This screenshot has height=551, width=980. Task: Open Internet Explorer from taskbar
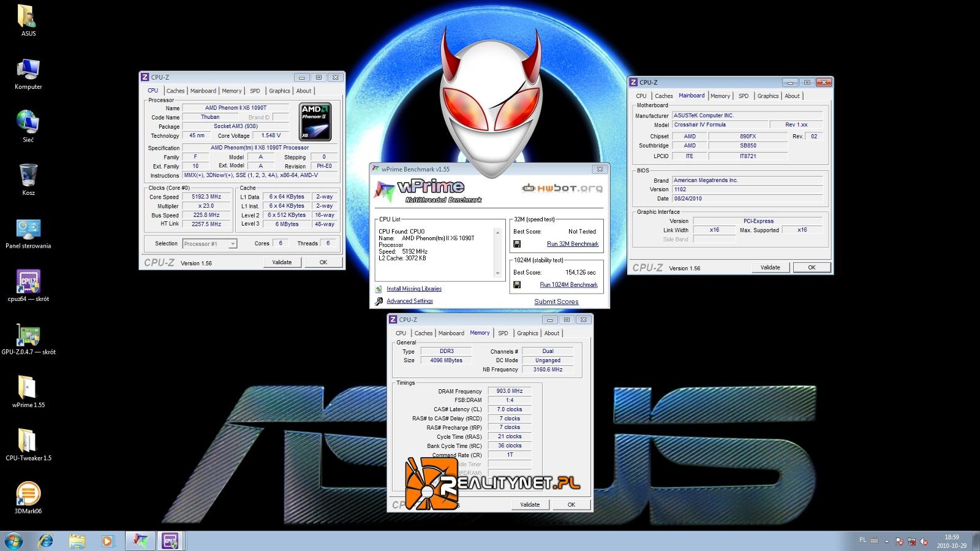point(46,541)
